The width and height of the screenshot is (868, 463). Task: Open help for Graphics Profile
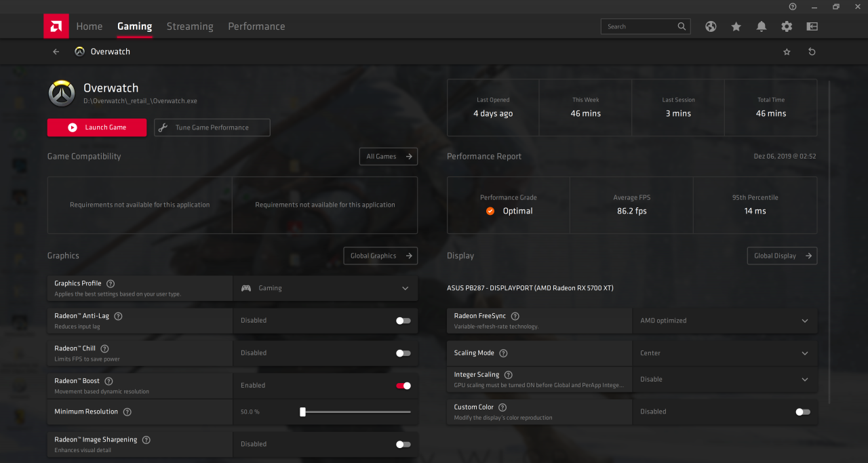(x=111, y=283)
